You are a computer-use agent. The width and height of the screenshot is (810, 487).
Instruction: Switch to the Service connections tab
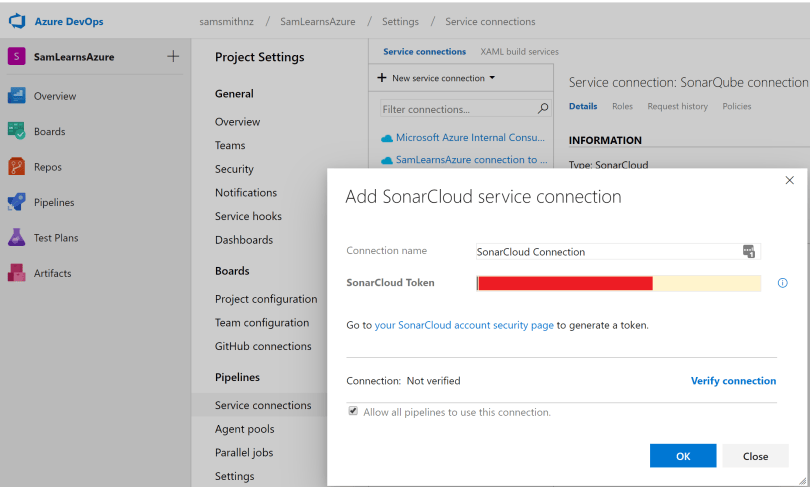(425, 52)
